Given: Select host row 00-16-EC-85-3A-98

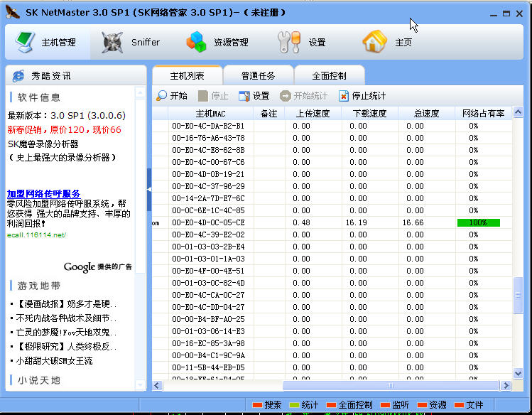Looking at the screenshot, I should coord(332,343).
